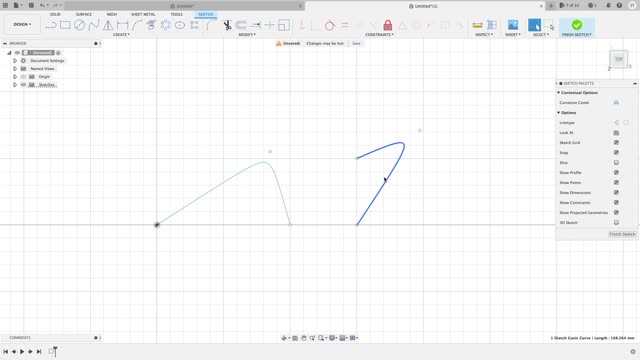This screenshot has width=640, height=360.
Task: Expand the Named Views tree node
Action: tap(15, 69)
